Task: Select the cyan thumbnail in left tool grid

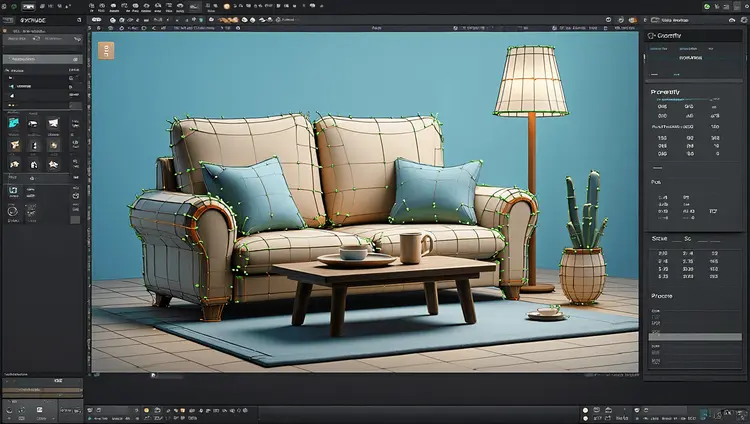Action: tap(14, 123)
